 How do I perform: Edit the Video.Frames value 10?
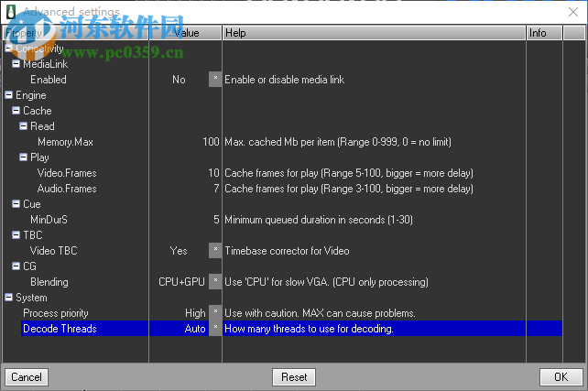point(213,173)
